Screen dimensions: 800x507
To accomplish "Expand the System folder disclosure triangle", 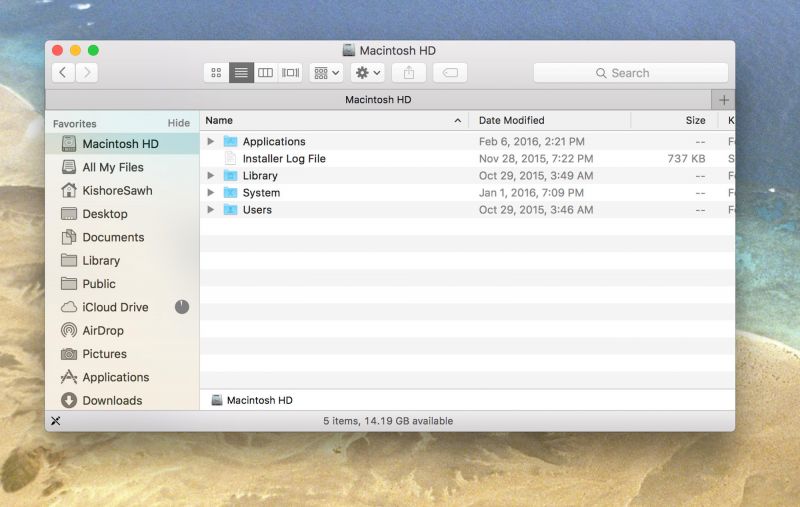I will [x=210, y=193].
